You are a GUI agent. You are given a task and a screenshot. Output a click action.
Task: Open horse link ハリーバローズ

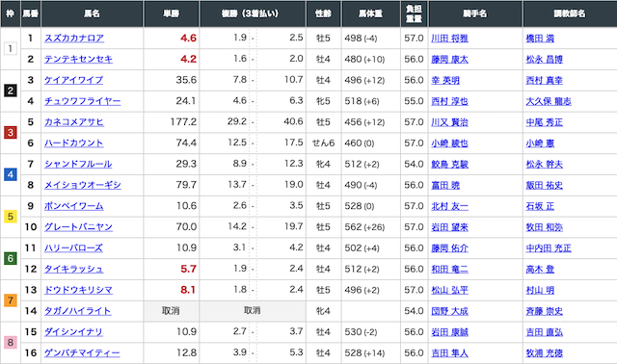pyautogui.click(x=73, y=248)
